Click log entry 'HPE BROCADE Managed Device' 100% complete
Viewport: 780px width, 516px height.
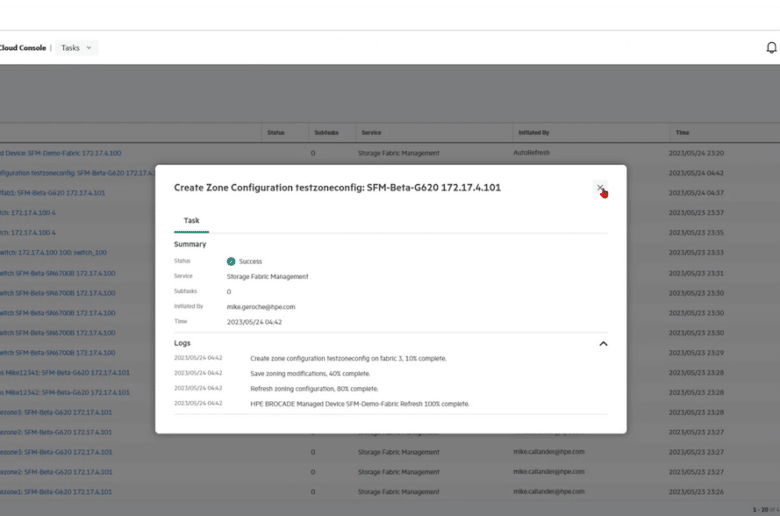(360, 404)
